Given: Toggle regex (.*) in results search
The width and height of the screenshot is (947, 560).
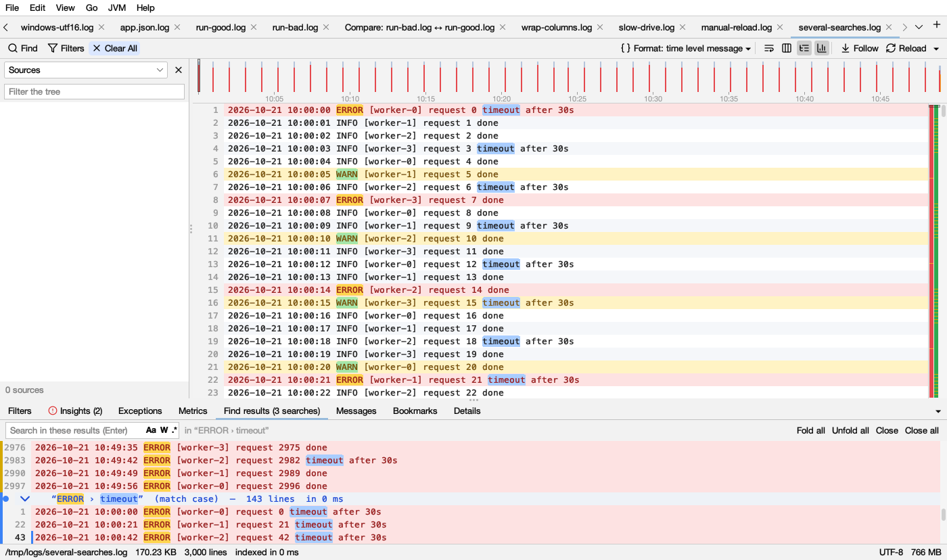Looking at the screenshot, I should (175, 430).
